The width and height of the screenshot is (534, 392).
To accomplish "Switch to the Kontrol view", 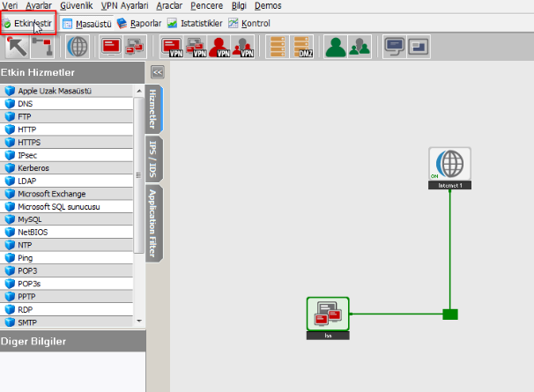I will [249, 23].
